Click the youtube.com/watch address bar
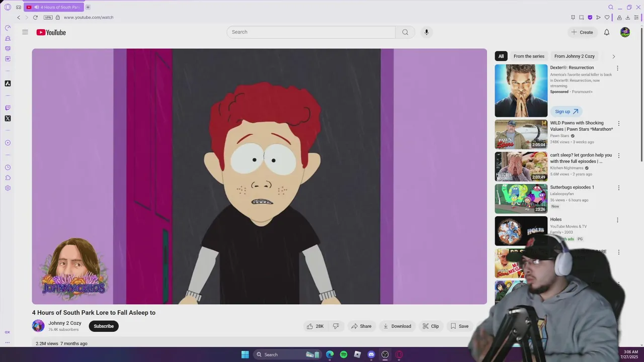644x362 pixels. [x=89, y=17]
